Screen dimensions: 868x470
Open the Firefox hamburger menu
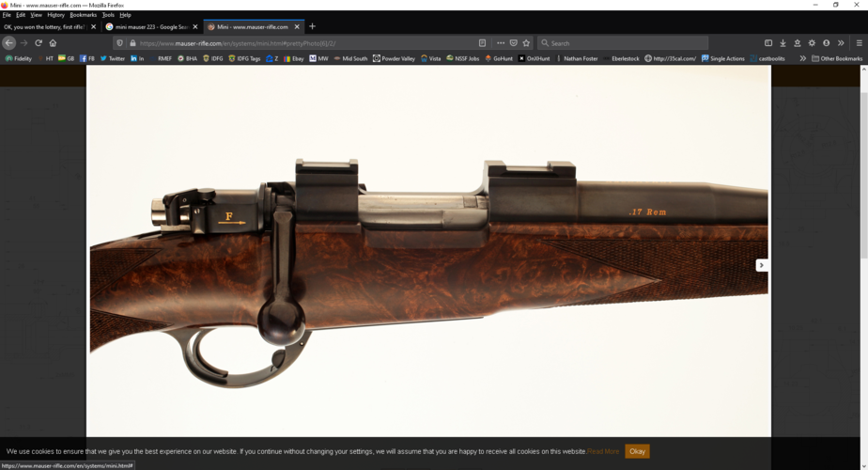pyautogui.click(x=859, y=43)
